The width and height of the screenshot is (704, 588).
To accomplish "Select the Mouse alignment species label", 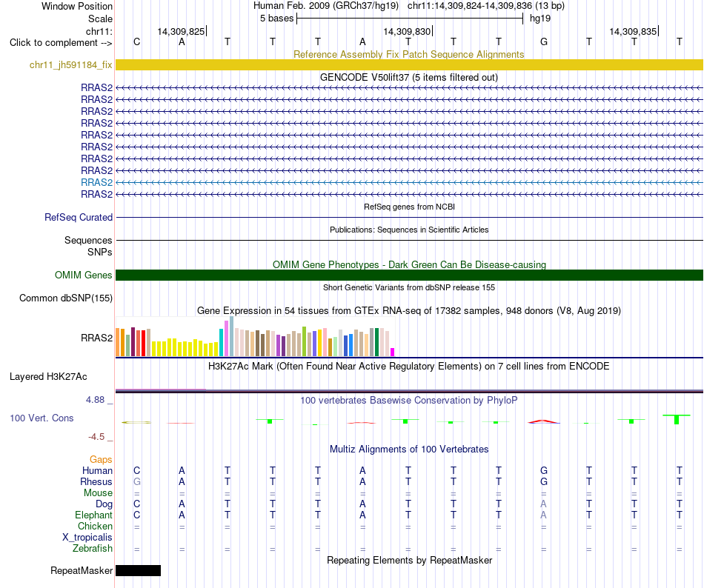I will pos(98,493).
